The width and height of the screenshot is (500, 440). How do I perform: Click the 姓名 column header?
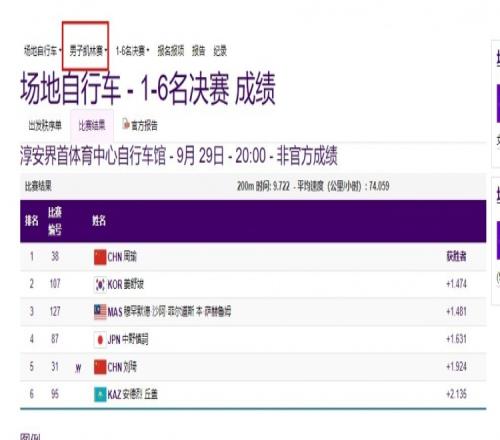pyautogui.click(x=99, y=220)
